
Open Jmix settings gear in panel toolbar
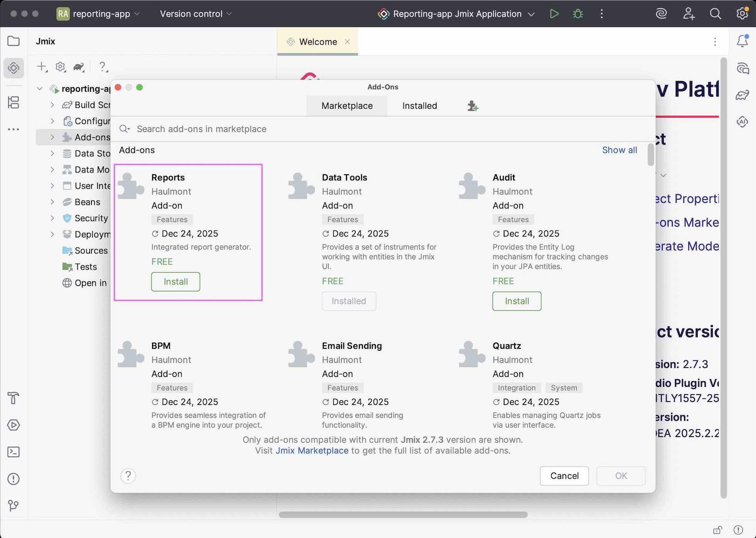click(60, 67)
